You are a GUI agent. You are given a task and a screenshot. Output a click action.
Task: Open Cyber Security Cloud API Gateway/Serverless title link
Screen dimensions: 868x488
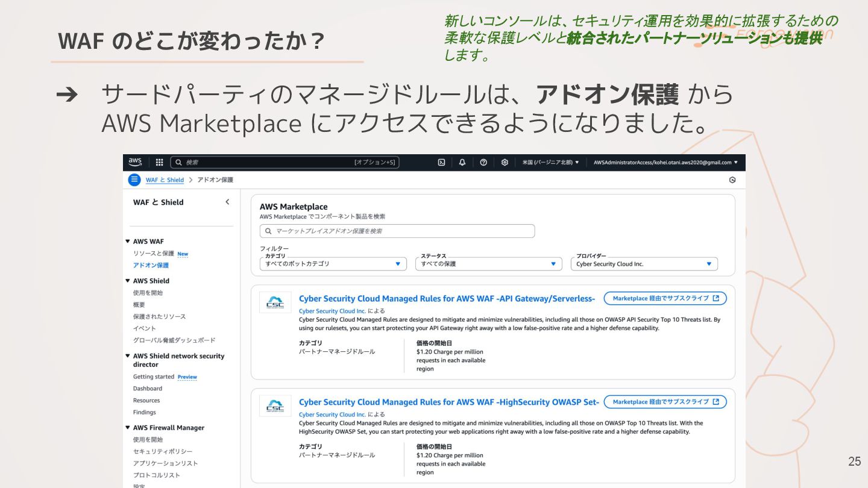point(447,299)
